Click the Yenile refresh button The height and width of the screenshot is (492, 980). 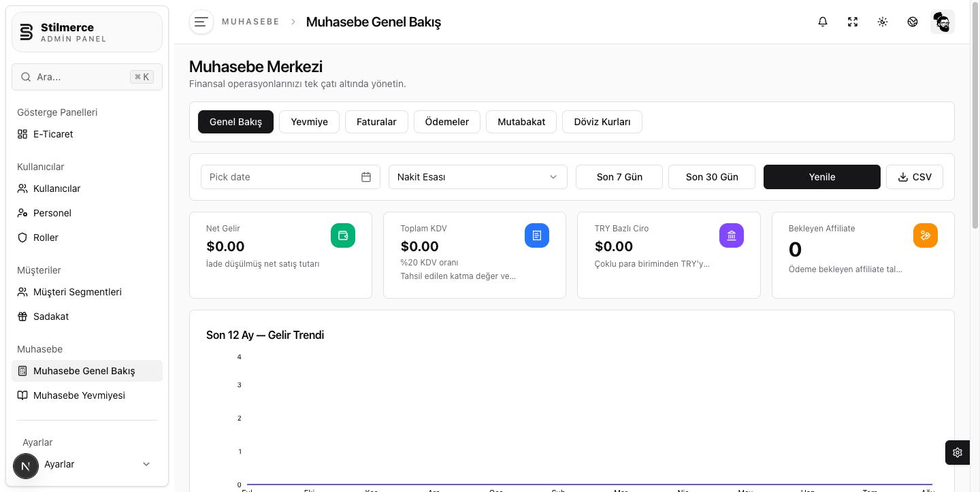point(822,177)
